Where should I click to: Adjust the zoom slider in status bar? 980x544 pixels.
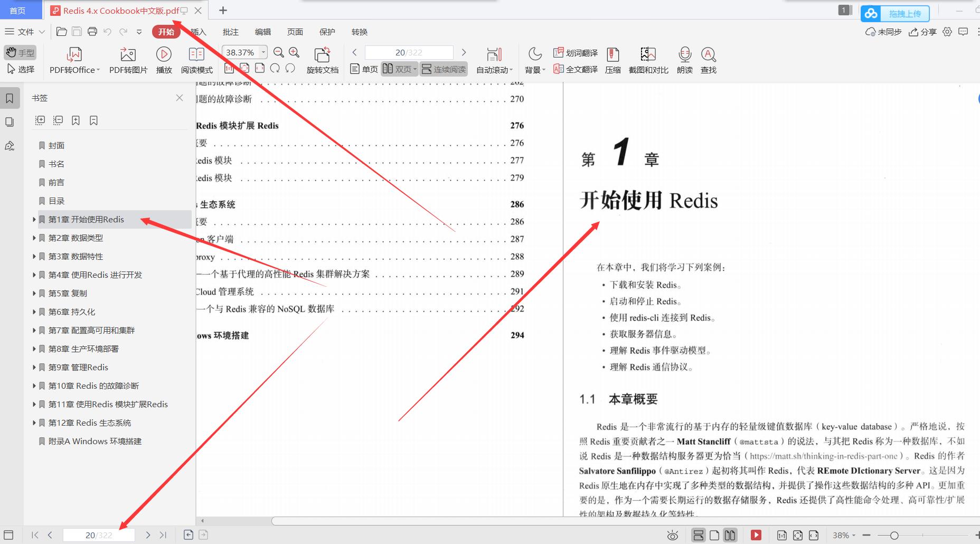(894, 536)
